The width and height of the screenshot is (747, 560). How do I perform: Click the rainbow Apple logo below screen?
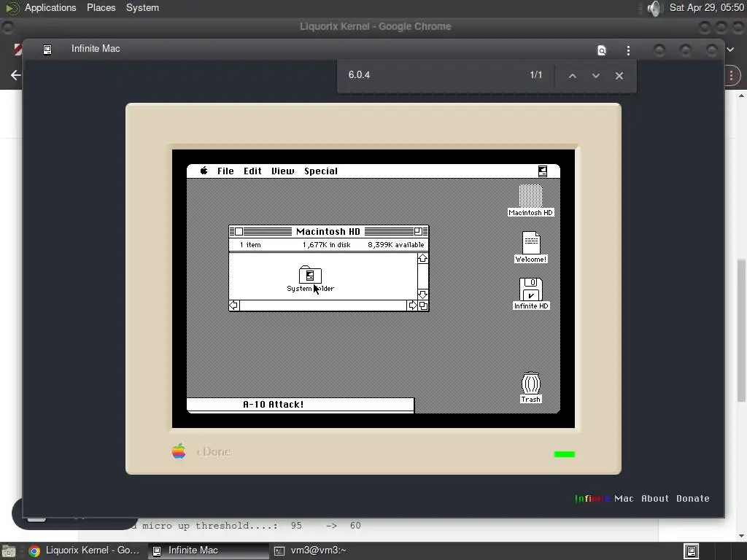(179, 451)
